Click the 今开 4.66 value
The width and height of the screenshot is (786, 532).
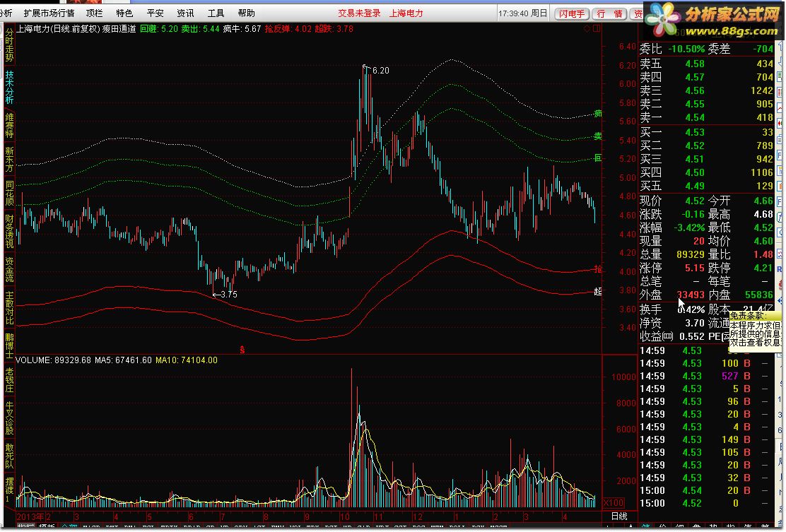763,201
